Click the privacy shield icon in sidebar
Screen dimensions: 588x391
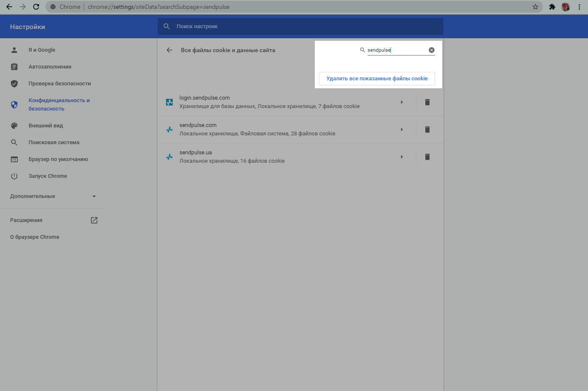tap(14, 105)
